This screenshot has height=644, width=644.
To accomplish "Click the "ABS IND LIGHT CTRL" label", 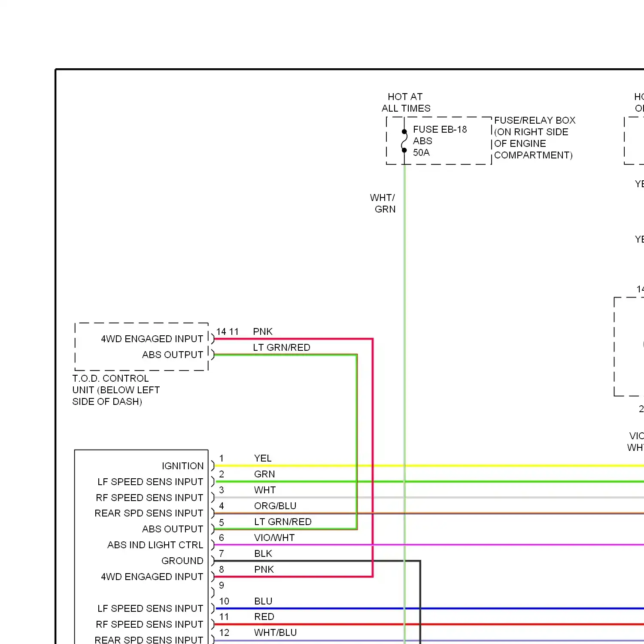I will click(155, 545).
